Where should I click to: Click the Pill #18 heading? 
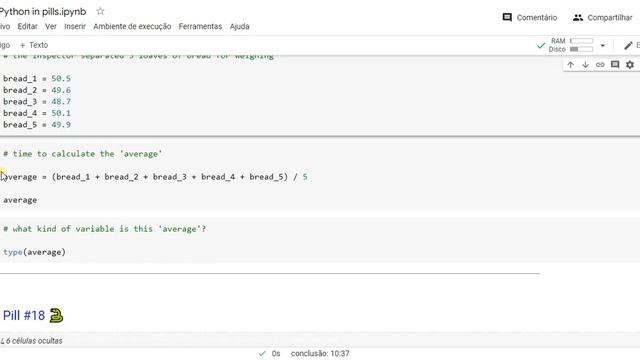24,316
